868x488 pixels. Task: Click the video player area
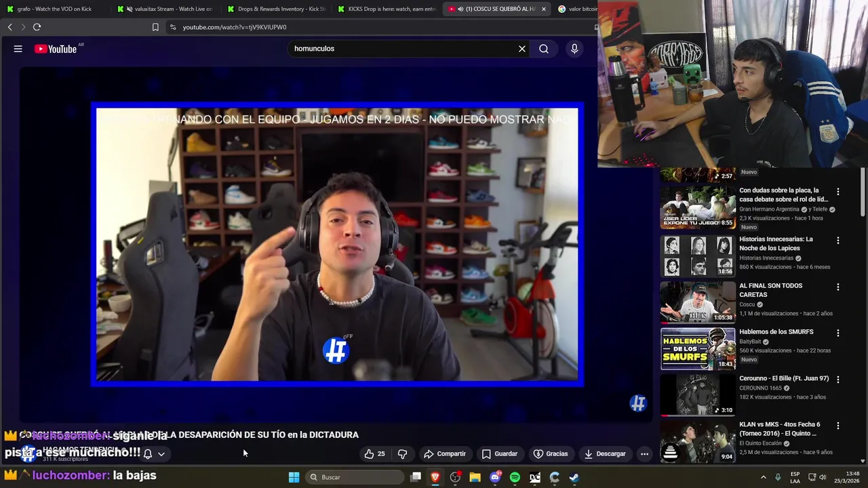pyautogui.click(x=337, y=245)
